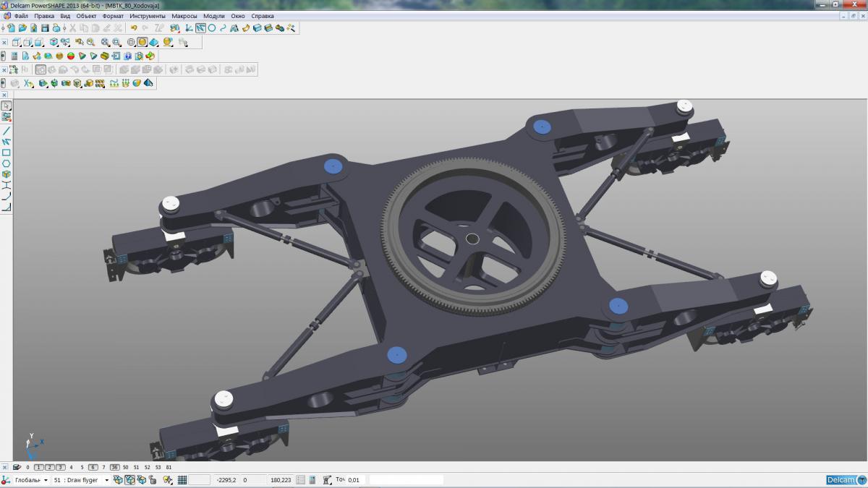Click the status bar calculator icon
Viewport: 868px width, 488px height.
312,480
